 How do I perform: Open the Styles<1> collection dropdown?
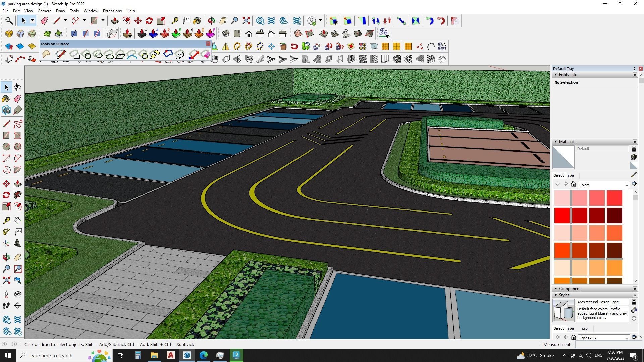pyautogui.click(x=603, y=338)
